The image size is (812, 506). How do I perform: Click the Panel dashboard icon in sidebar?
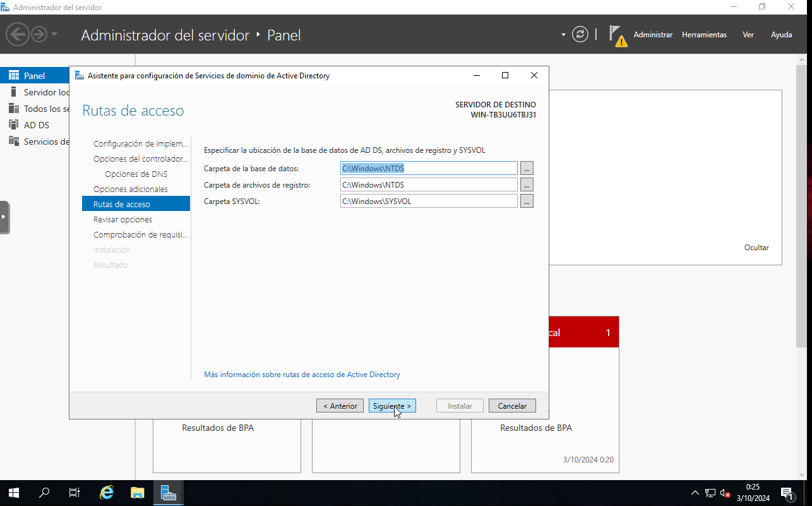tap(14, 76)
